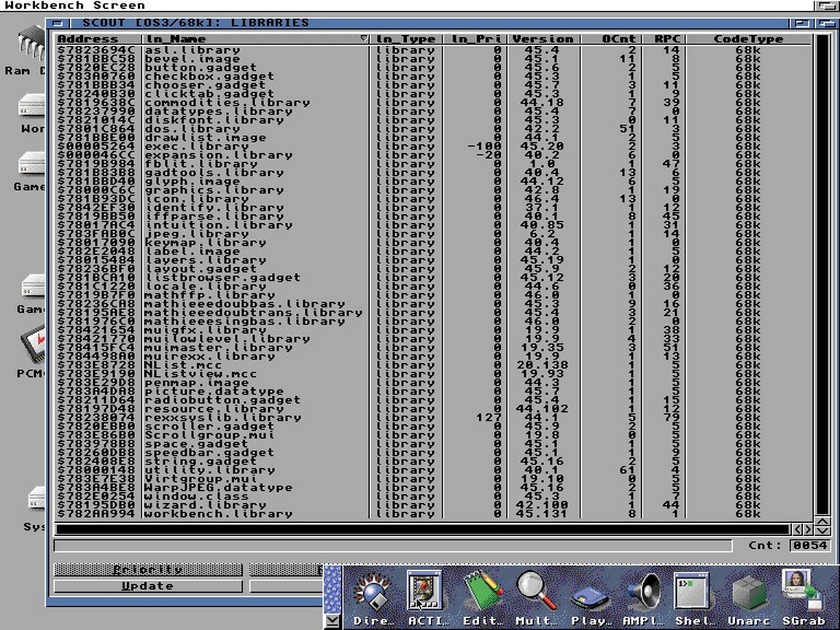Screen dimensions: 840x630
Task: Select the asl.library row
Action: [x=433, y=50]
